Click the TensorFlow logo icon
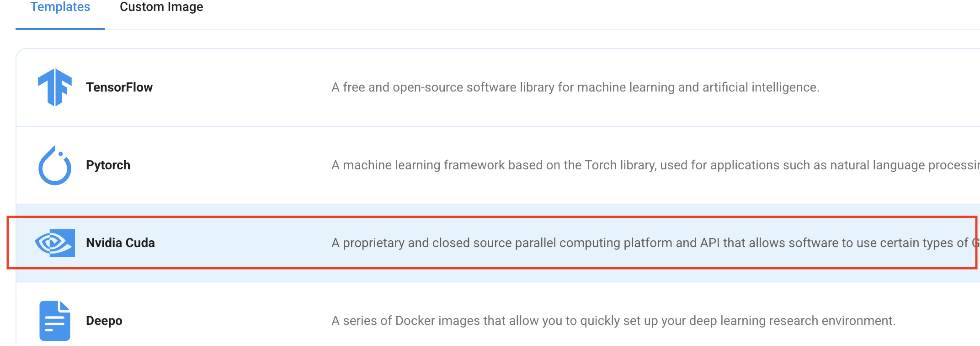Viewport: 980px width, 346px height. 55,87
